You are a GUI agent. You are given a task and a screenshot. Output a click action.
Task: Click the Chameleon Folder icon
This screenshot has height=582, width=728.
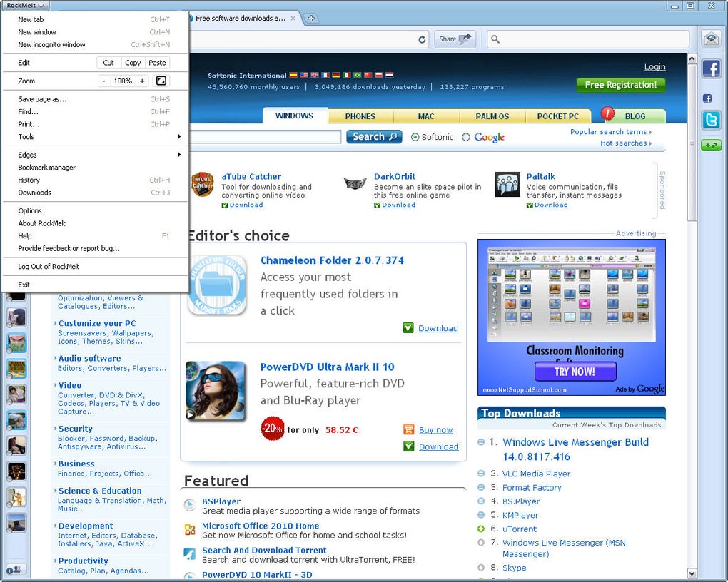click(216, 285)
